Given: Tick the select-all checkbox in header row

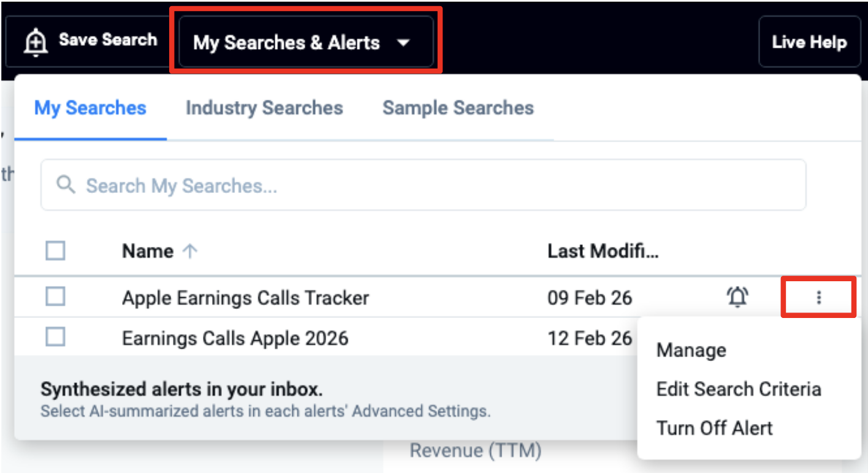Looking at the screenshot, I should click(55, 251).
